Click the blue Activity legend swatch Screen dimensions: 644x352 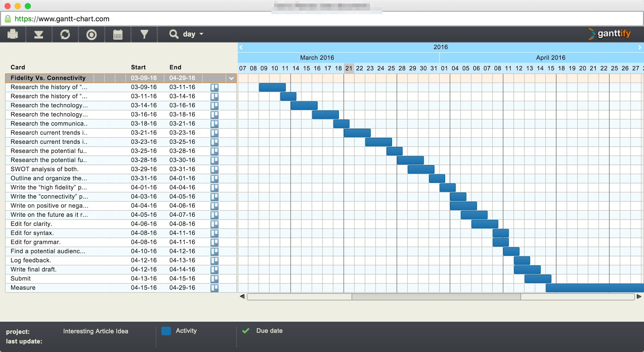(166, 331)
